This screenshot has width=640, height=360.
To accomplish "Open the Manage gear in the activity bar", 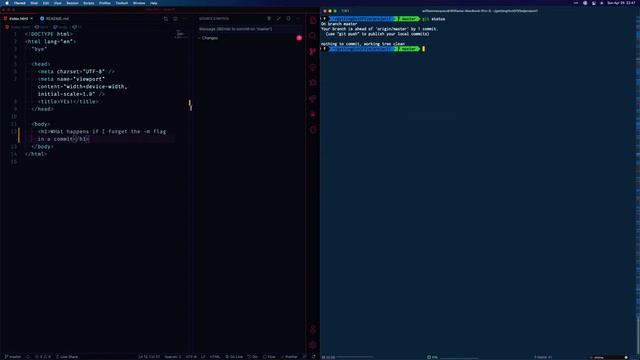I will [313, 345].
